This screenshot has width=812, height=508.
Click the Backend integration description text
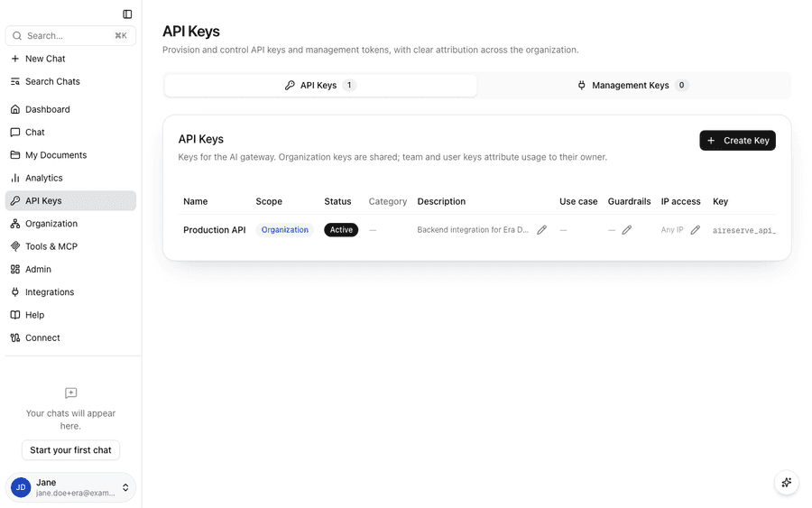(473, 229)
